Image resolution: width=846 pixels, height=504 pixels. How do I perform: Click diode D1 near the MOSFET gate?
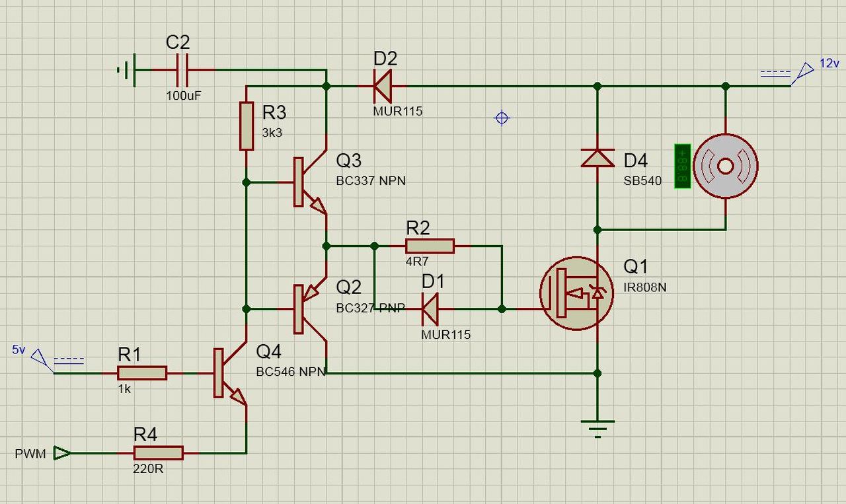pos(430,308)
